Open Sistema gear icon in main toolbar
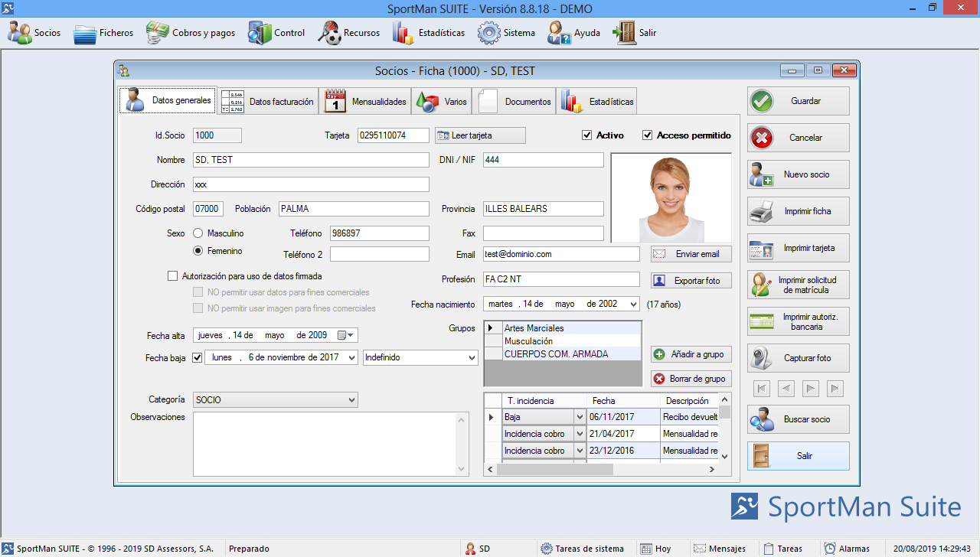 pos(489,33)
